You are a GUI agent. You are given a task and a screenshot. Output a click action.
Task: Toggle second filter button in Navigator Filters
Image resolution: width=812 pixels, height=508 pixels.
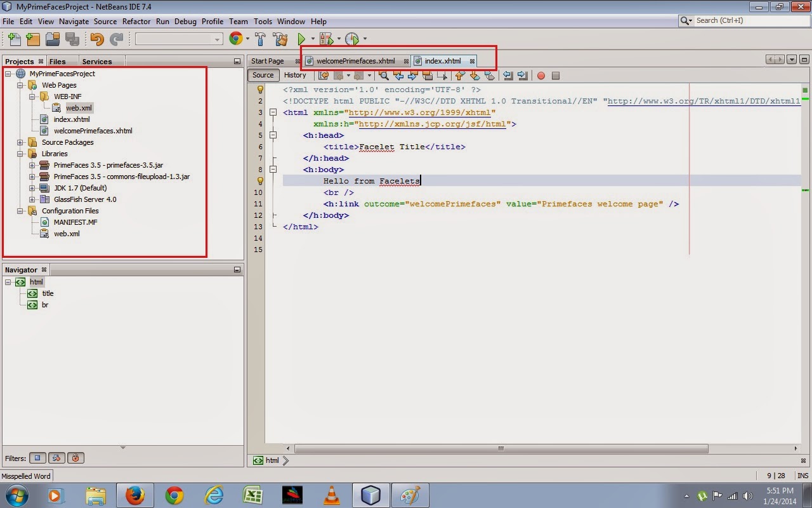coord(56,458)
